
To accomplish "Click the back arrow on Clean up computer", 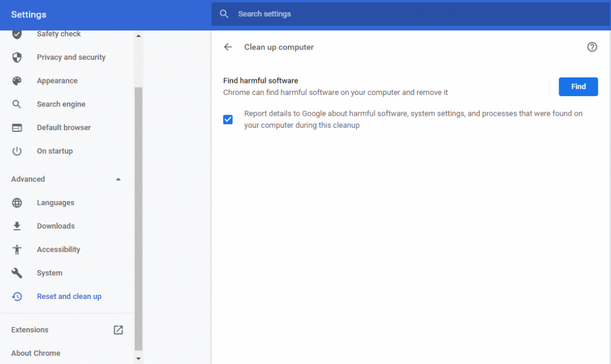I will (228, 47).
